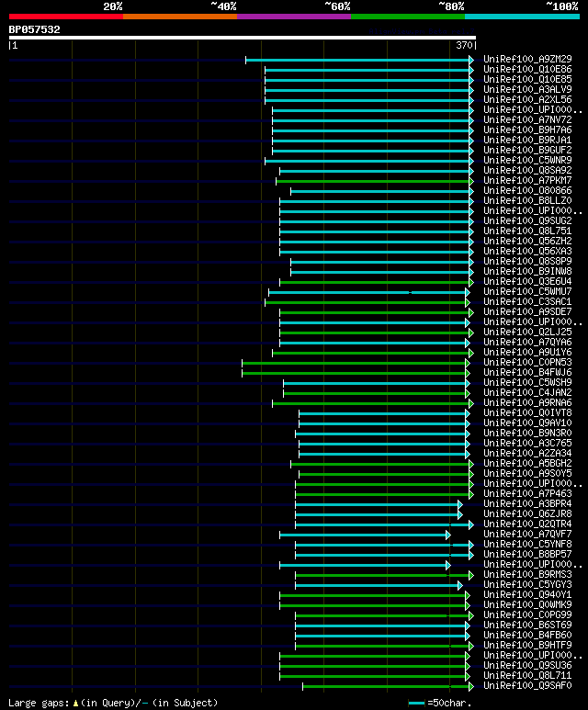The image size is (588, 710).
Task: Select label UniRef100_B8LLZ0
Action: [527, 200]
